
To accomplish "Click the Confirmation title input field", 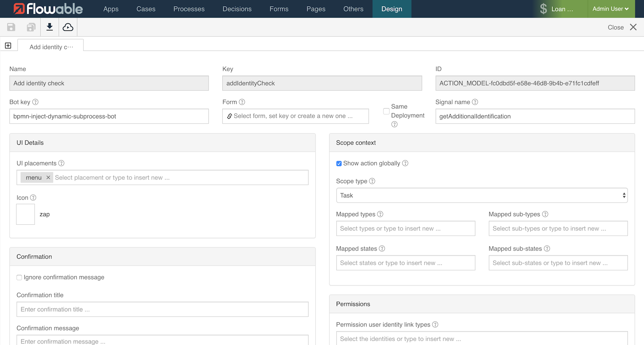I will click(x=162, y=309).
